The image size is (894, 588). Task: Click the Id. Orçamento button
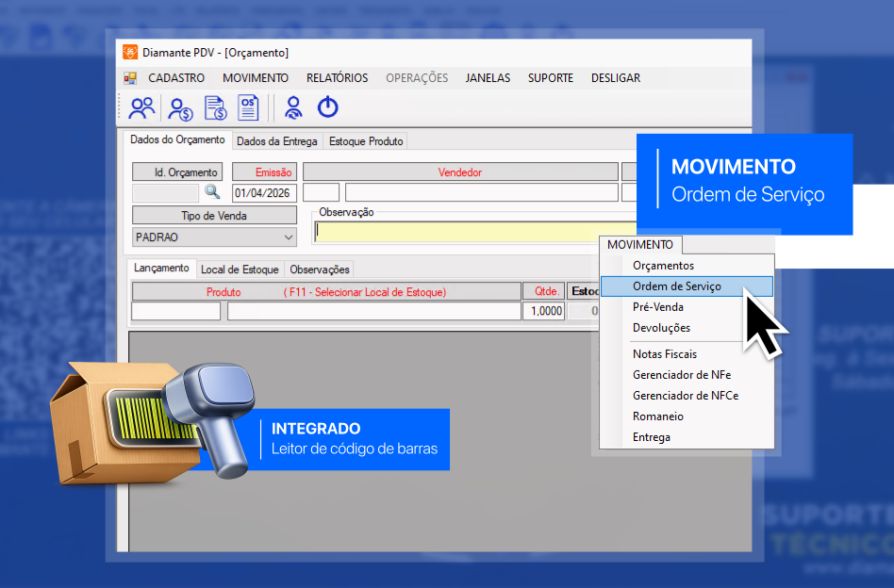177,172
